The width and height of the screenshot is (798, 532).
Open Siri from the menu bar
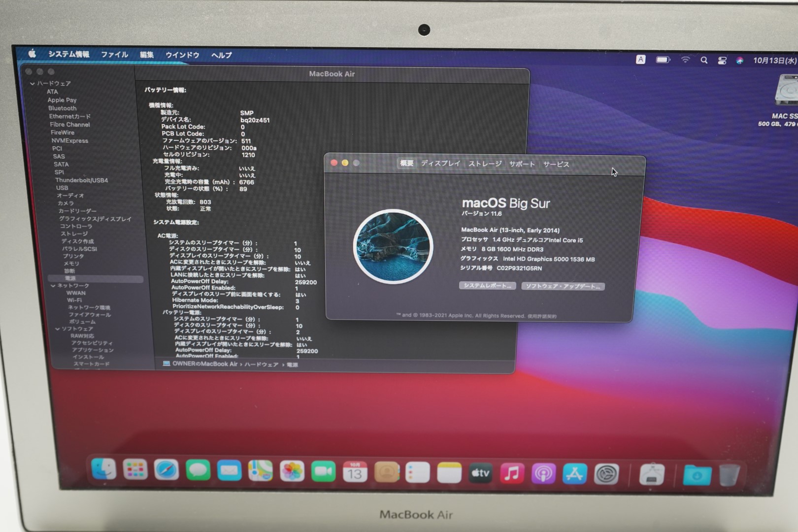[x=739, y=61]
